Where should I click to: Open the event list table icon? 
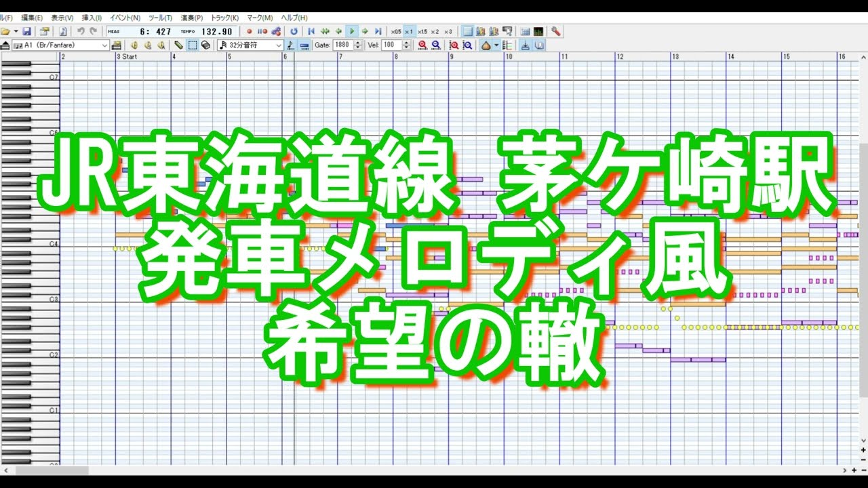(525, 31)
